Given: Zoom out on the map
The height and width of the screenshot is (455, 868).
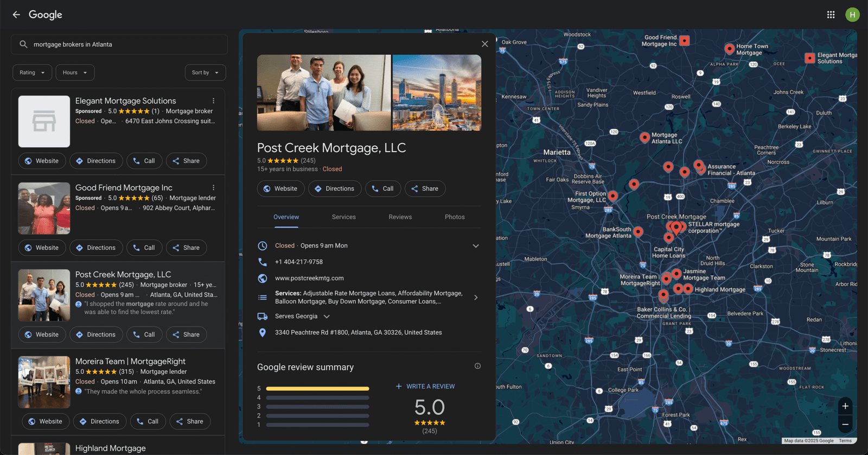Looking at the screenshot, I should tap(845, 425).
